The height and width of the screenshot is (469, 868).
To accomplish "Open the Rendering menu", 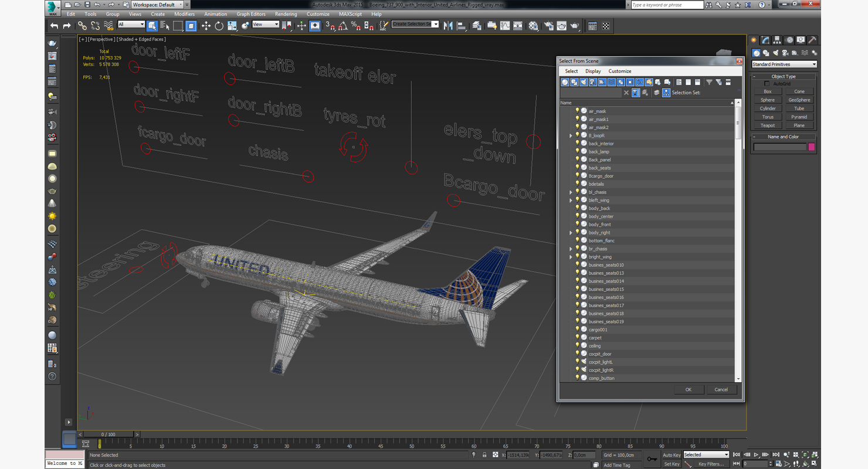I will (286, 14).
